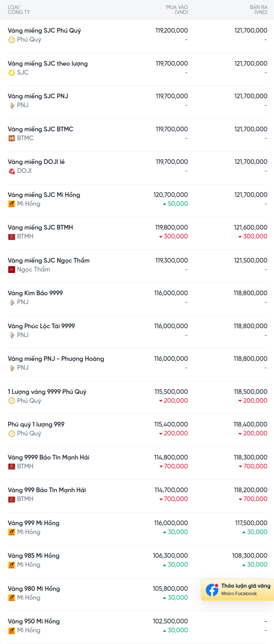Click the Mi Hồng logo under Vàng 950 Mi Hồng

(12, 630)
